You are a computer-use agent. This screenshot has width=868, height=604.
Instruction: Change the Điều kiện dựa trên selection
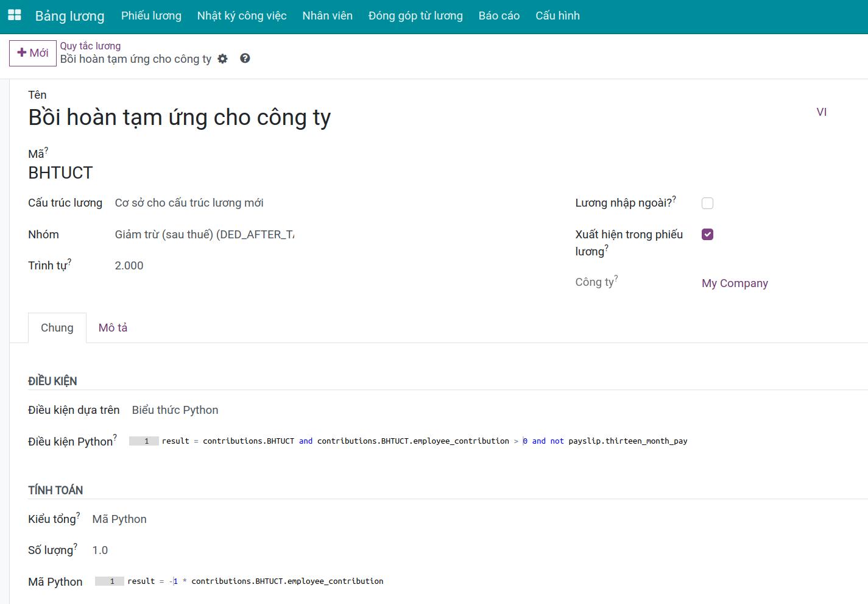(x=175, y=410)
